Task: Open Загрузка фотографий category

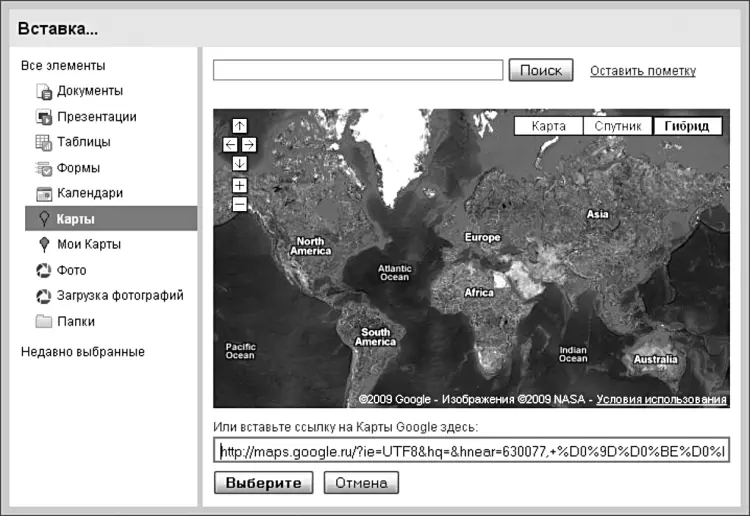Action: [x=120, y=296]
